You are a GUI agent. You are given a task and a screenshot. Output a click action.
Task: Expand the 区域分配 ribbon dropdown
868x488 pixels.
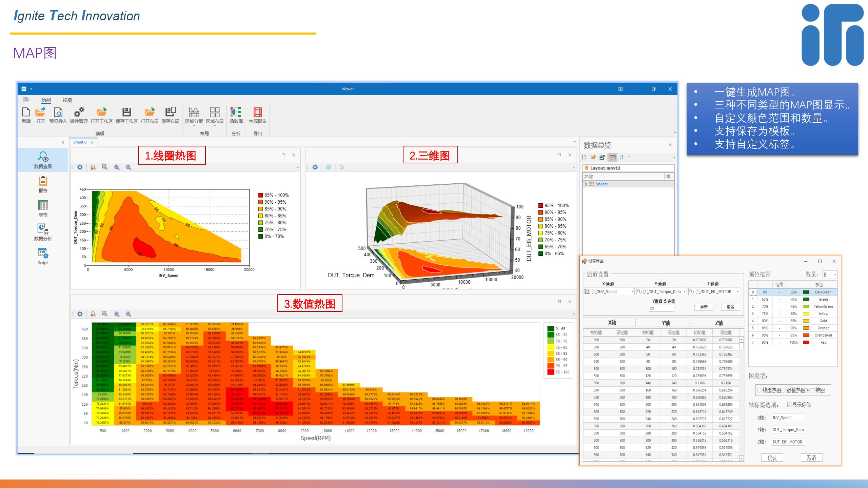point(194,126)
